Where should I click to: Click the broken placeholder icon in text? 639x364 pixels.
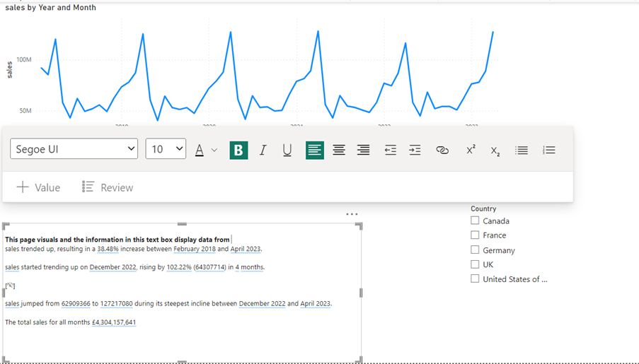click(10, 286)
